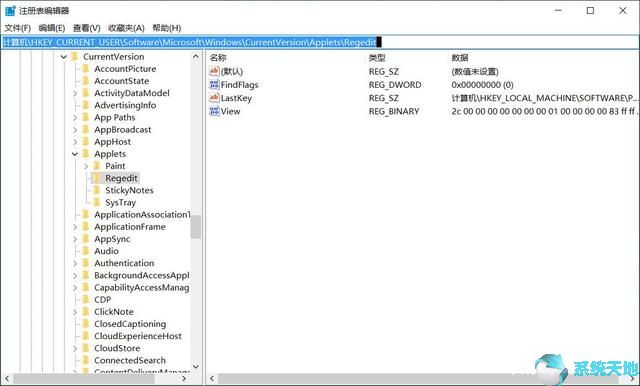
Task: Select the View value name
Action: (x=230, y=111)
